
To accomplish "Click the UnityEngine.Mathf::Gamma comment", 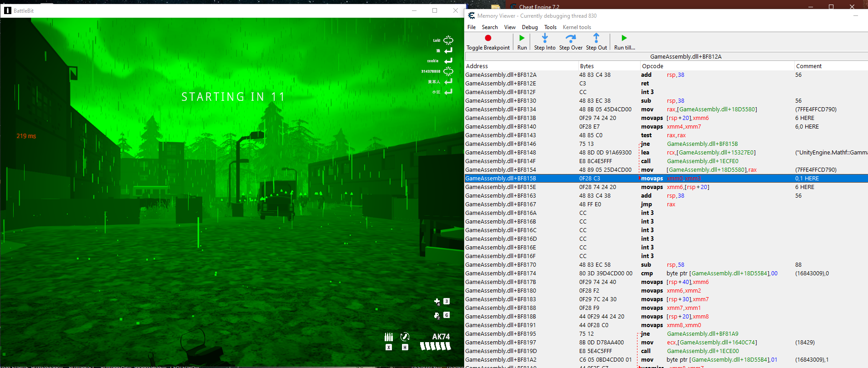I will click(x=831, y=153).
